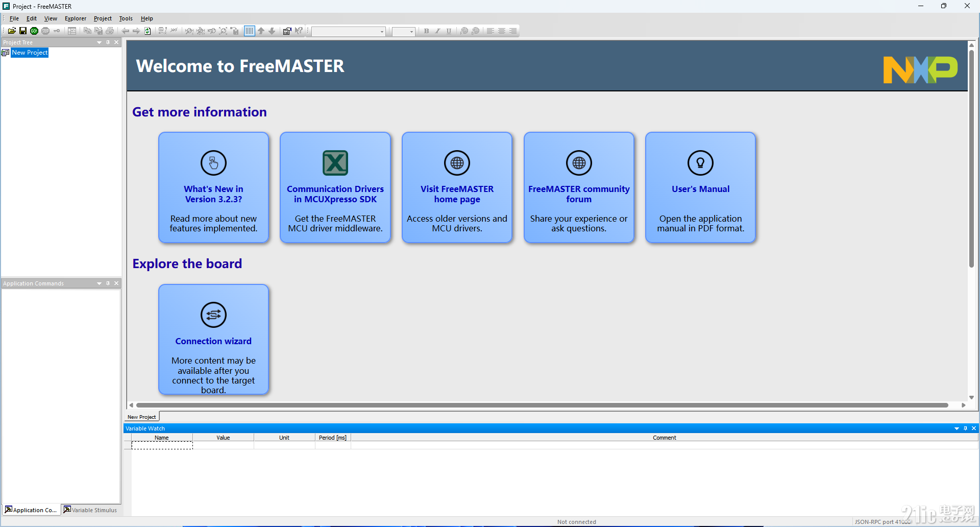Open the Help menu

point(147,18)
